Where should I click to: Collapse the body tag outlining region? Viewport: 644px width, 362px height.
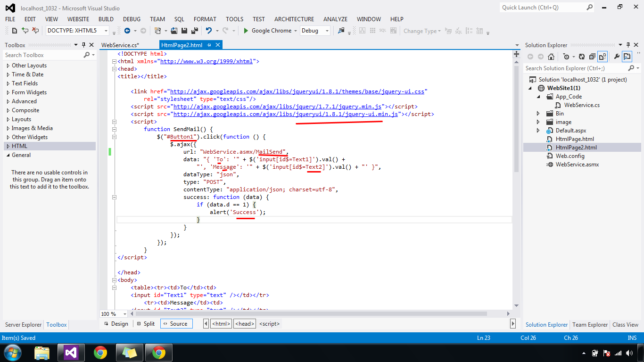[114, 280]
